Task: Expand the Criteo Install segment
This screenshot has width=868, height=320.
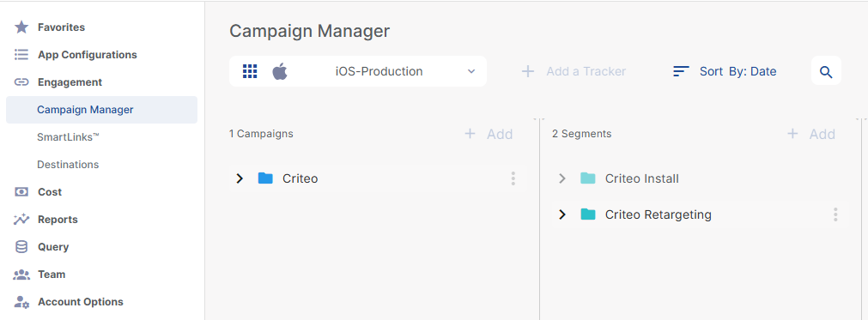Action: click(x=562, y=178)
